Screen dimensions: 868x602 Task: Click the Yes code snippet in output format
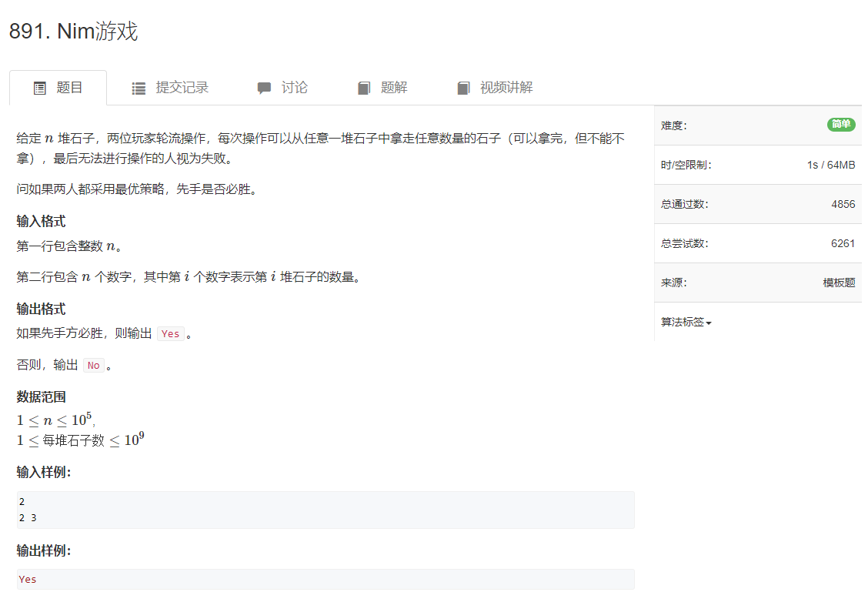point(170,333)
